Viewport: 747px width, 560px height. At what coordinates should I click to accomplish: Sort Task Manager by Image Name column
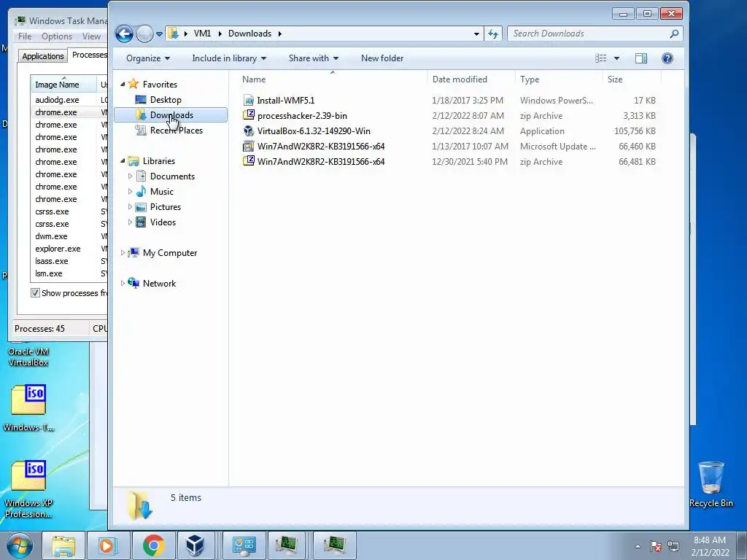pyautogui.click(x=63, y=85)
